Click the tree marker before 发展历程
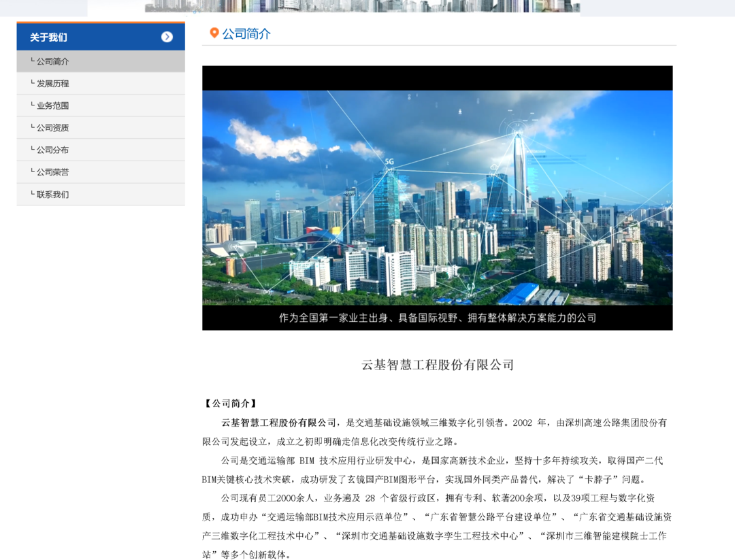This screenshot has width=735, height=560. pos(32,83)
